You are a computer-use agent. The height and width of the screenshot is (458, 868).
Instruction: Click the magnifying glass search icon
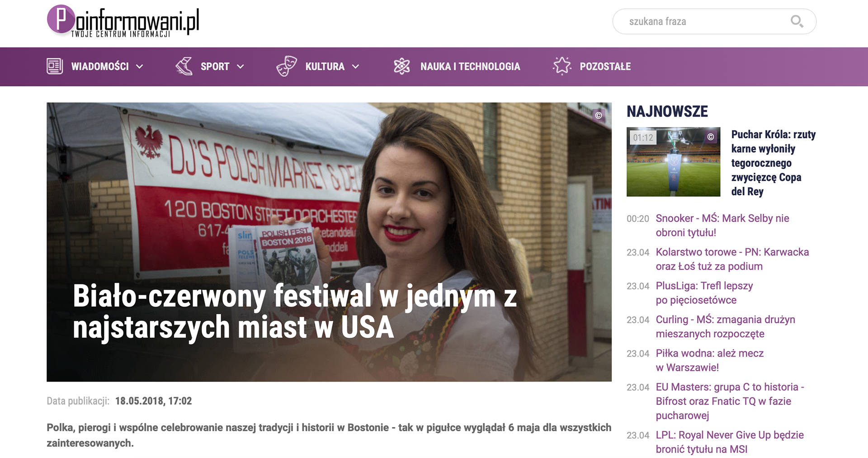(x=797, y=21)
